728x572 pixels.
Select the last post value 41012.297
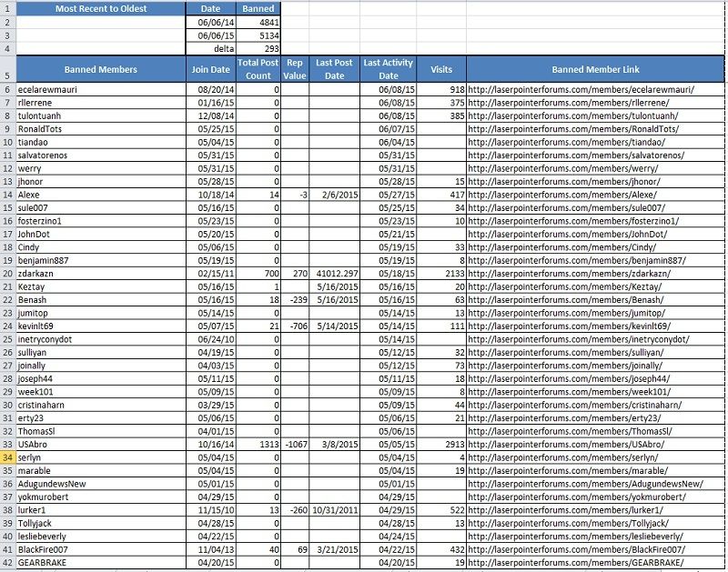coord(334,274)
